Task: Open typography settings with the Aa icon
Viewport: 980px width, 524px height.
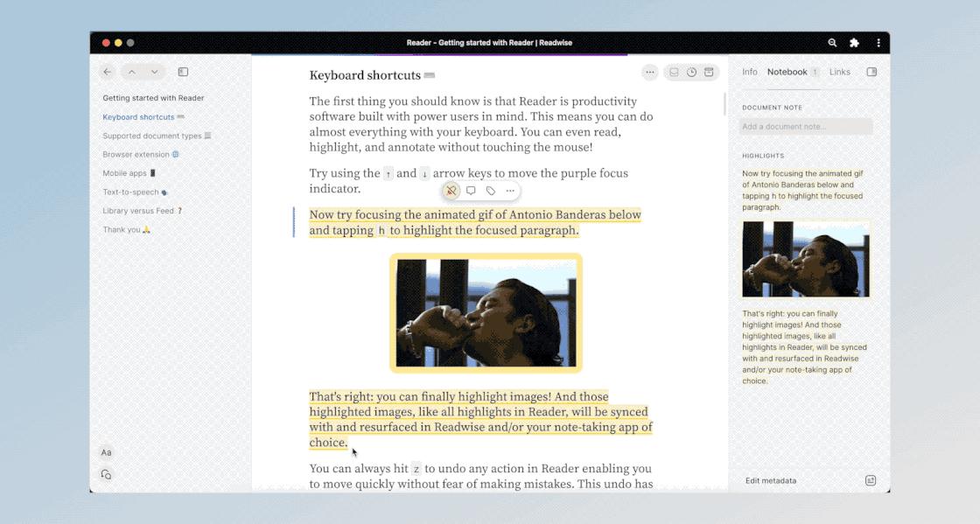Action: pos(107,452)
